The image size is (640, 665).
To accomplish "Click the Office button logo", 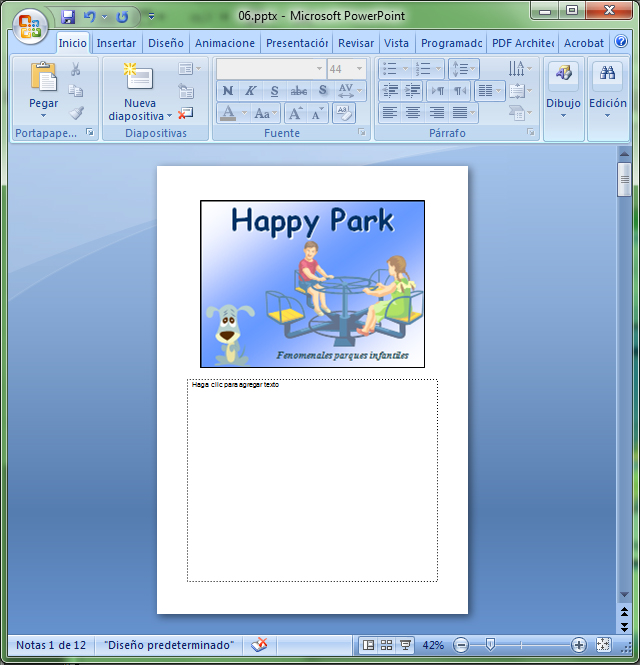I will pos(29,25).
